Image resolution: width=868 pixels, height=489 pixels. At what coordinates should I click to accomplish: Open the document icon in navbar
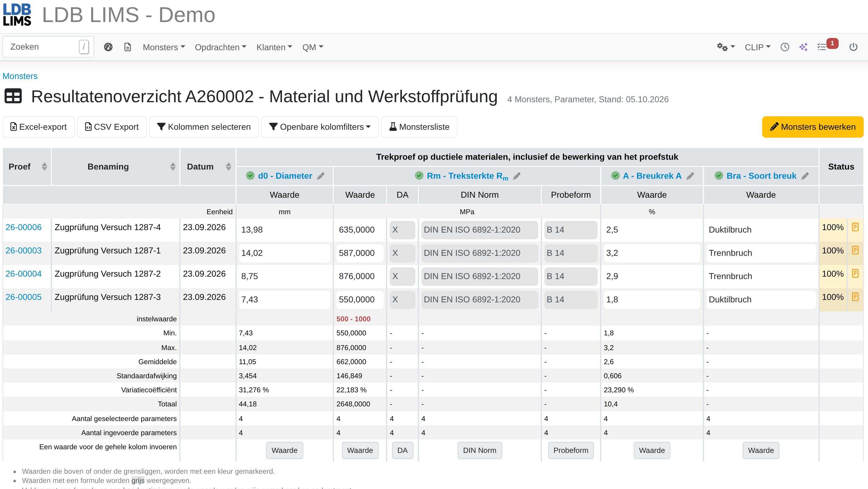(x=128, y=47)
